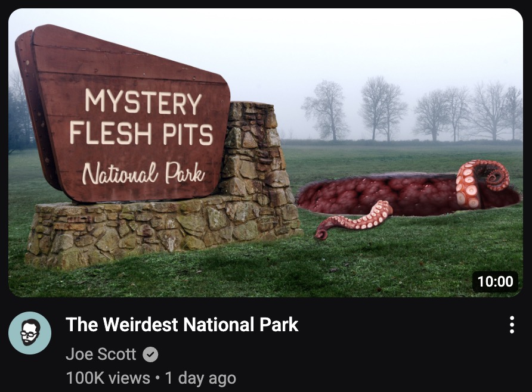Image resolution: width=532 pixels, height=392 pixels.
Task: Click the 1 day ago timestamp
Action: coord(200,378)
